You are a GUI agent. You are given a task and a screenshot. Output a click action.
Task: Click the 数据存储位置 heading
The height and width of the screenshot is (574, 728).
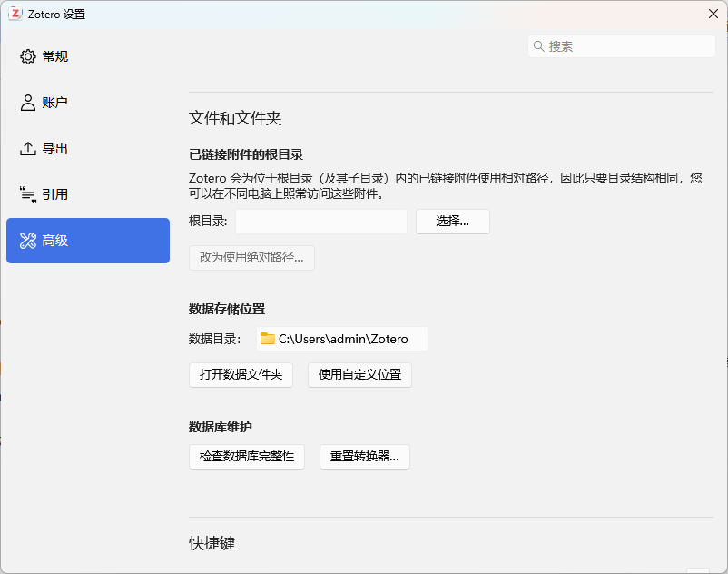tap(227, 310)
